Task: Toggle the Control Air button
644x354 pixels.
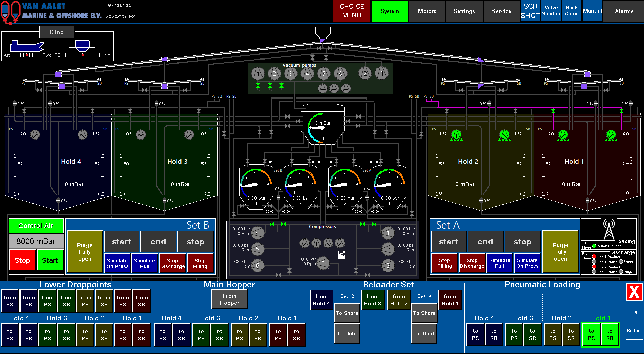Action: click(x=36, y=226)
